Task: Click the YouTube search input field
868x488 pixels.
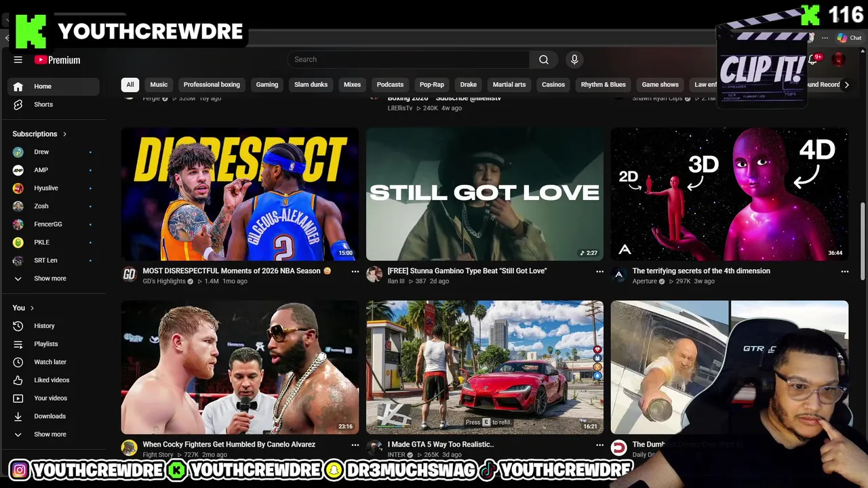Action: coord(408,60)
